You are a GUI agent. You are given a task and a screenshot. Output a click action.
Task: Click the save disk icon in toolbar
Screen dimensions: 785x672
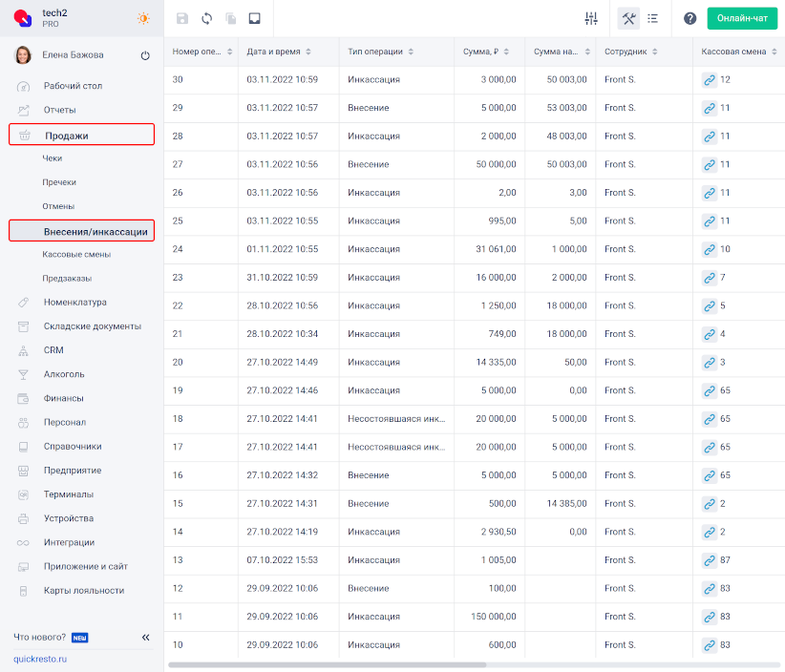coord(182,18)
